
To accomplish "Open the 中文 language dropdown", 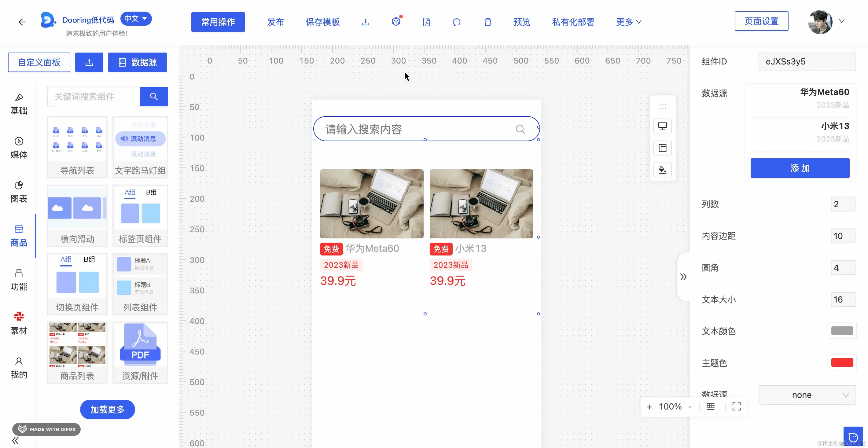I will (x=136, y=19).
